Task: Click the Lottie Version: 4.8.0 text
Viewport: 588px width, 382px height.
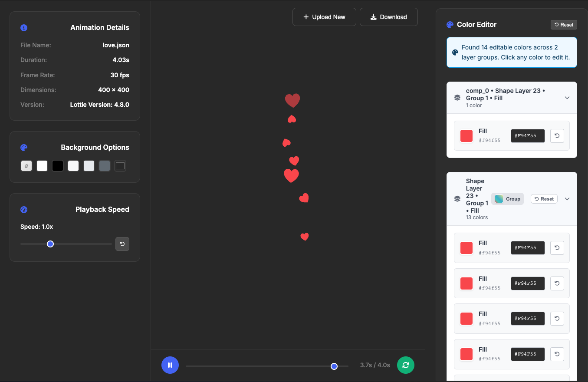Action: [100, 105]
